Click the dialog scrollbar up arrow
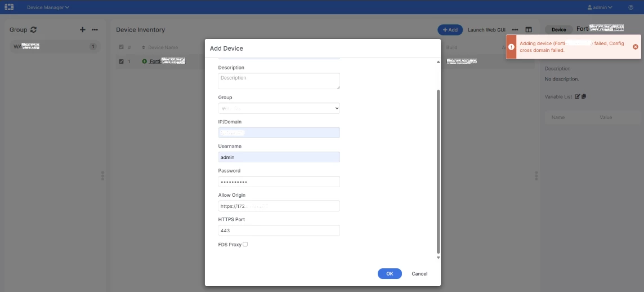 click(x=438, y=61)
